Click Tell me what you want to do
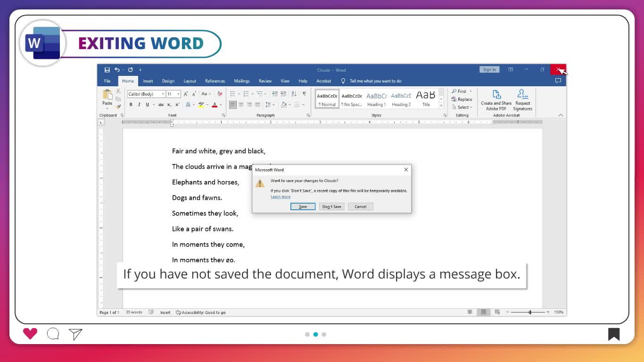644x362 pixels. coord(375,81)
